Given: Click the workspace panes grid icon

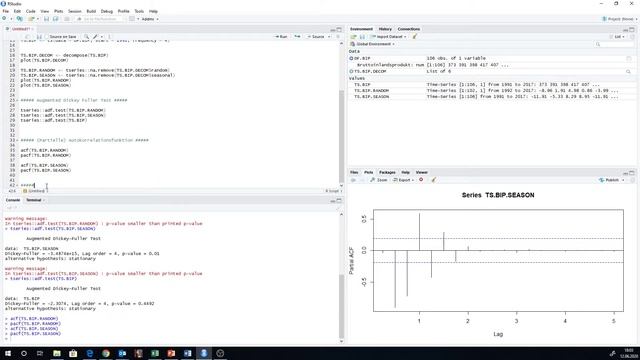Looking at the screenshot, I should (132, 19).
